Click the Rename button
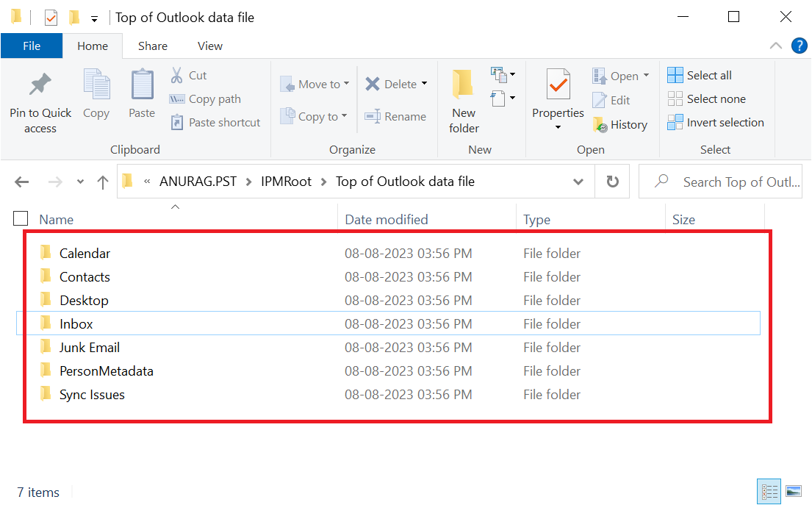Viewport: 812px width, 505px height. (x=395, y=117)
